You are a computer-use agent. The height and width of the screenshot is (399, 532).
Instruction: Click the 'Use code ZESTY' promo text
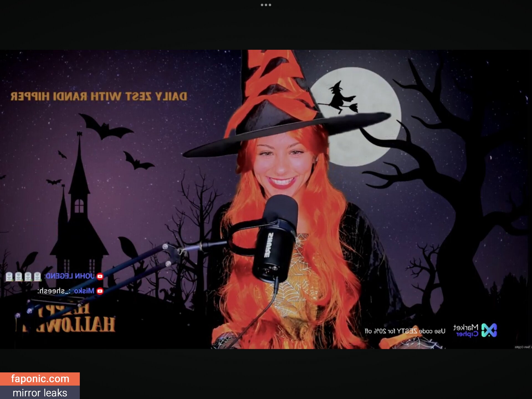pos(405,331)
